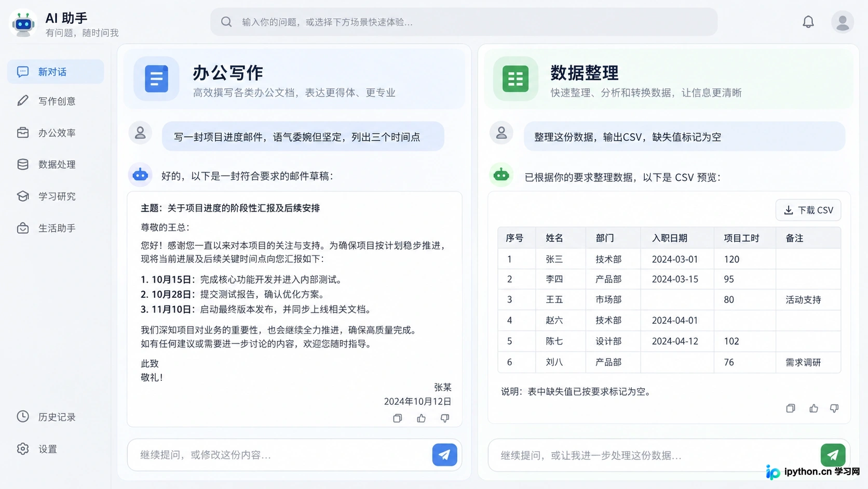Image resolution: width=868 pixels, height=489 pixels.
Task: Open 历史记录 label
Action: 57,417
